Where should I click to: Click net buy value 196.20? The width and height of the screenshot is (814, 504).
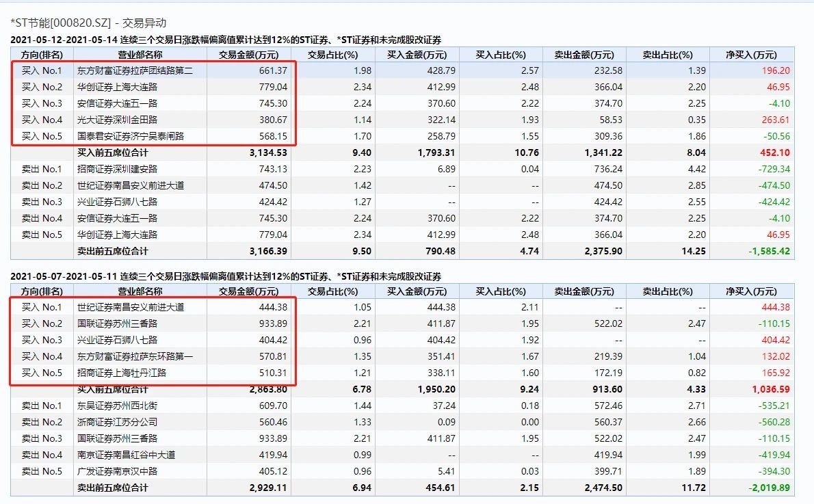[776, 70]
